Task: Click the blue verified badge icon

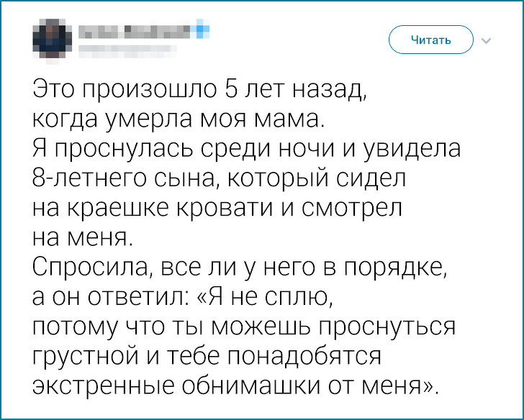Action: pos(202,31)
